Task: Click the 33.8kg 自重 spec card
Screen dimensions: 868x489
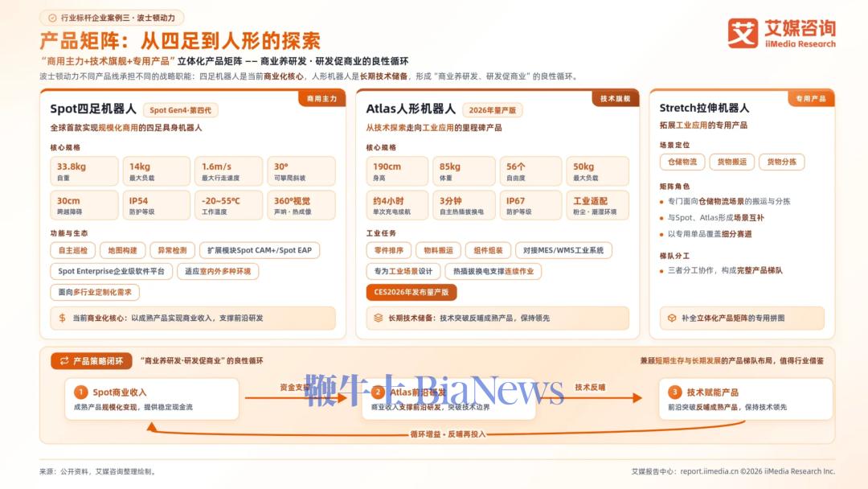Action: pyautogui.click(x=84, y=171)
